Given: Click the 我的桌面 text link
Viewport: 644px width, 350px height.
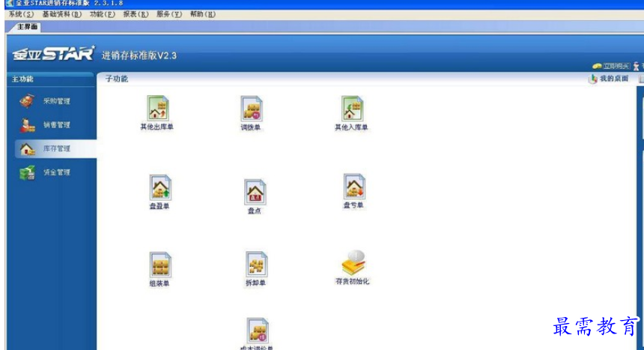Looking at the screenshot, I should (x=614, y=79).
